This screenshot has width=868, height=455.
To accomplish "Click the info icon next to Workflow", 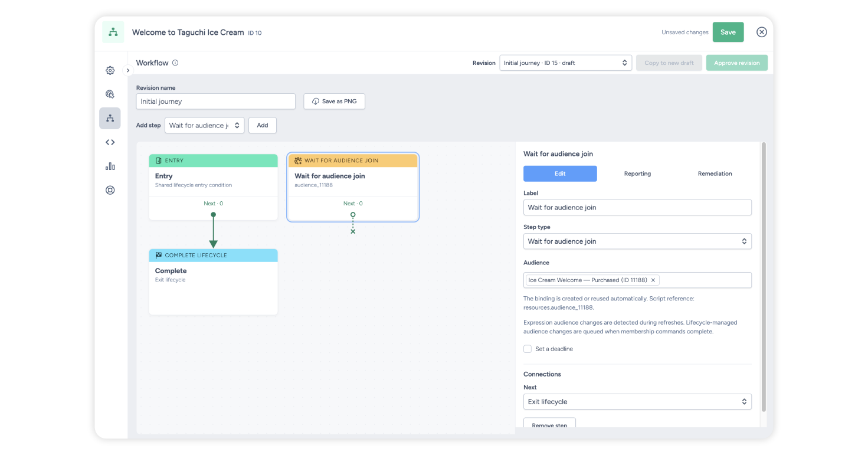I will tap(175, 63).
